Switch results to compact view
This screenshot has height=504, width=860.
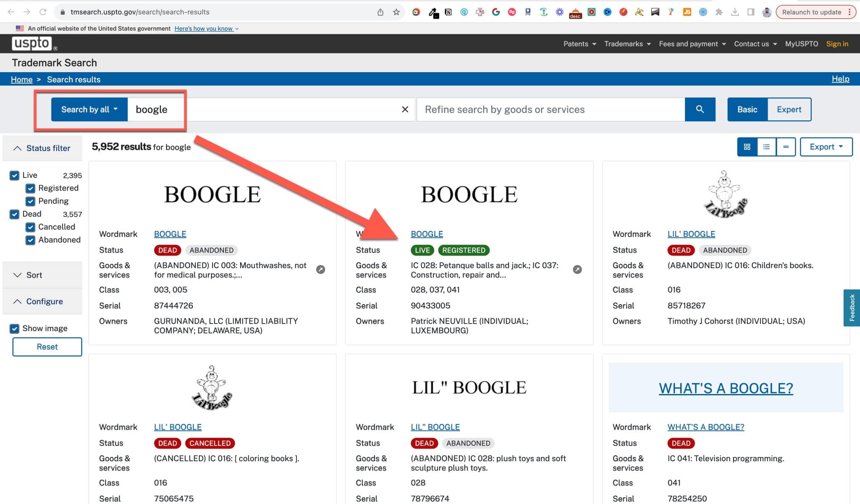point(786,147)
